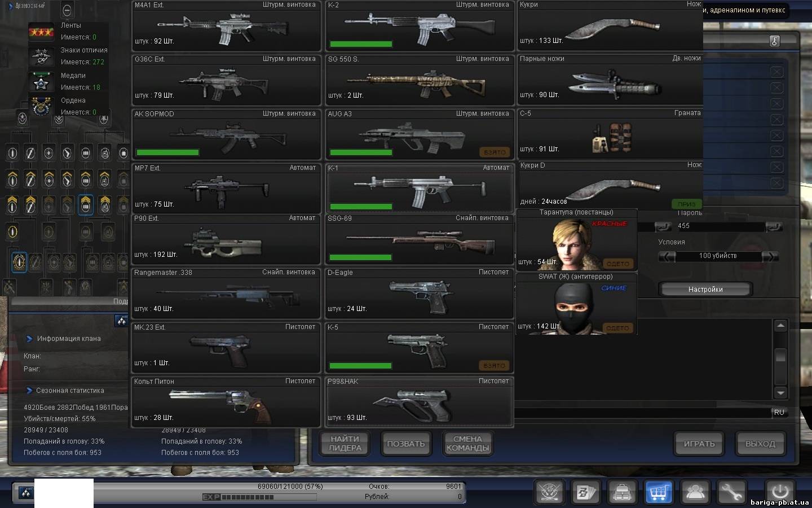Click the ВЫХОД button
Image resolution: width=812 pixels, height=508 pixels.
[760, 444]
